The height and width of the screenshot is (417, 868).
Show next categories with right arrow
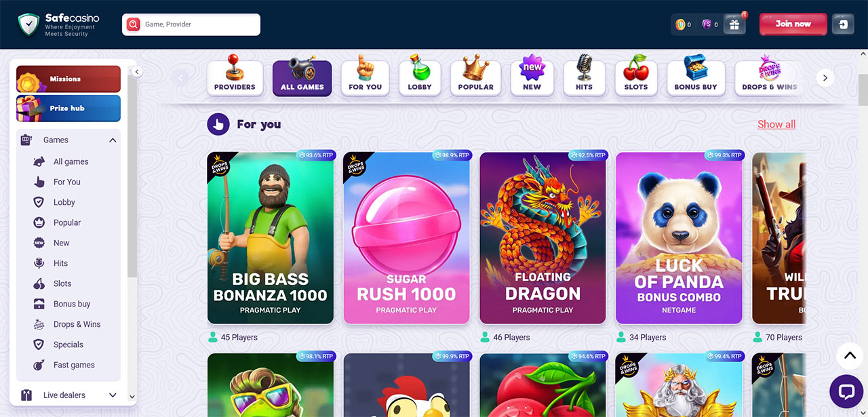point(825,78)
